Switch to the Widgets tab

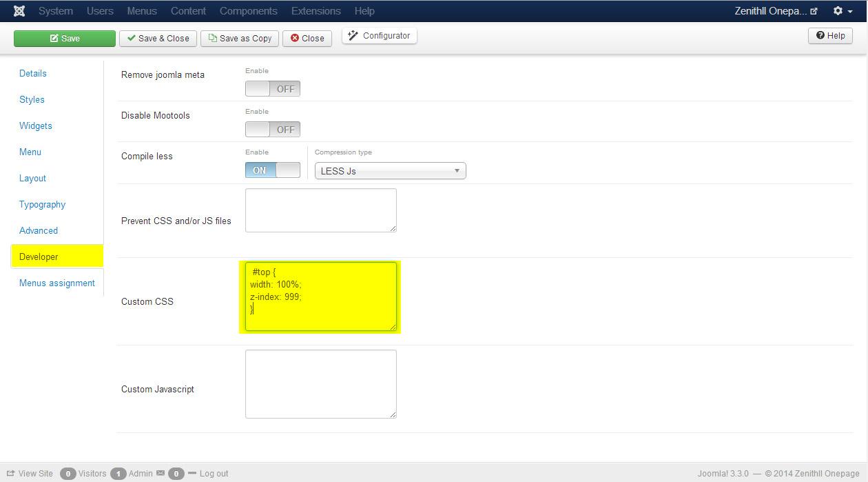coord(36,125)
